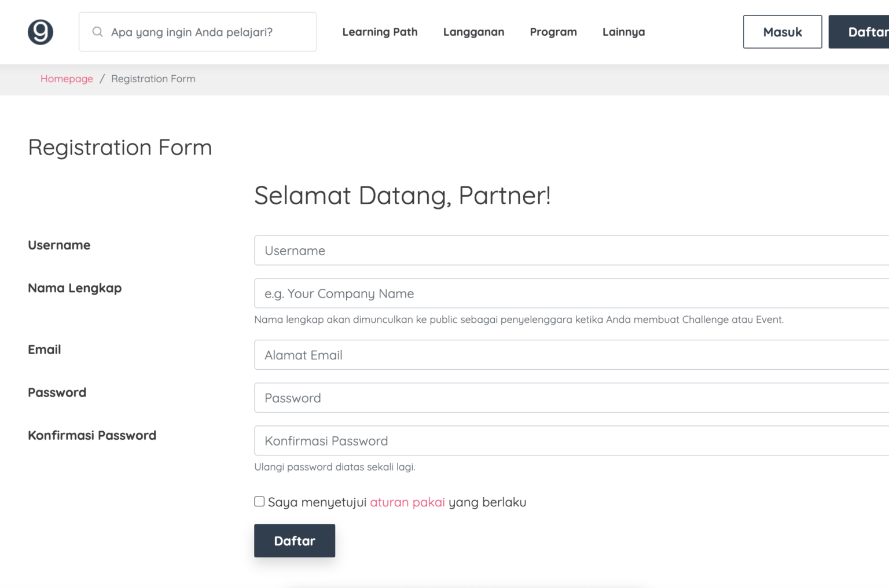The width and height of the screenshot is (889, 588).
Task: Click the Masuk button
Action: click(783, 32)
